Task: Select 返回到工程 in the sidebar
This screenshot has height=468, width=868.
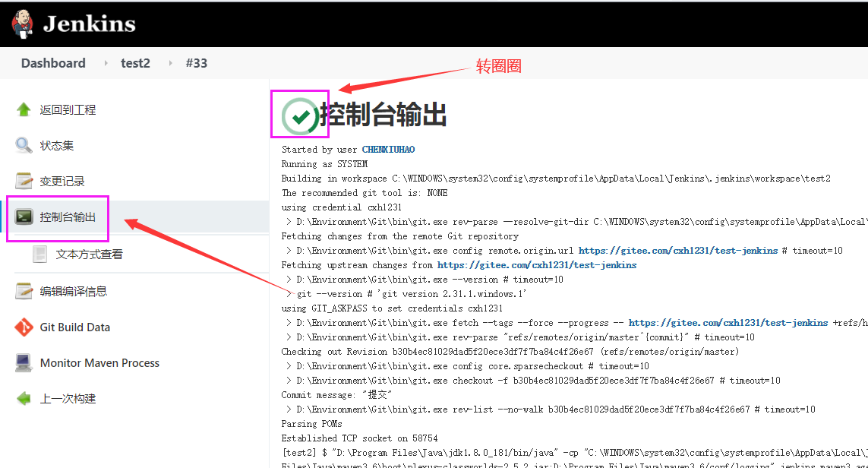Action: tap(68, 109)
